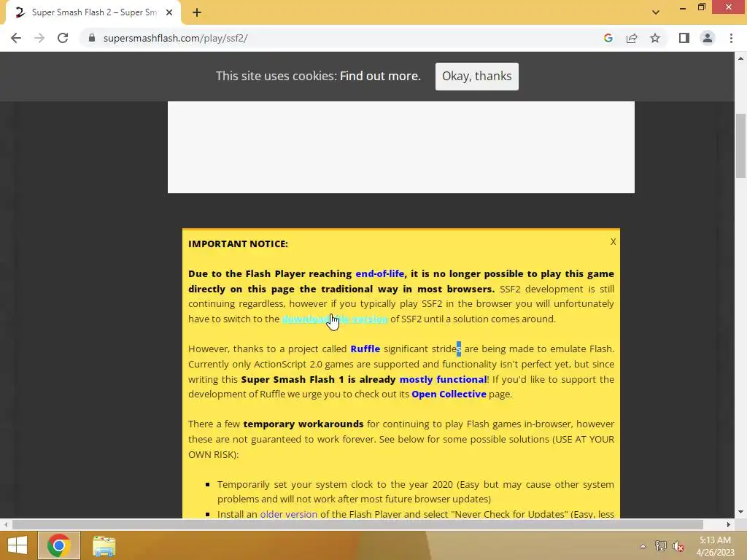Image resolution: width=747 pixels, height=560 pixels.
Task: Restore down the Chrome window
Action: click(701, 7)
